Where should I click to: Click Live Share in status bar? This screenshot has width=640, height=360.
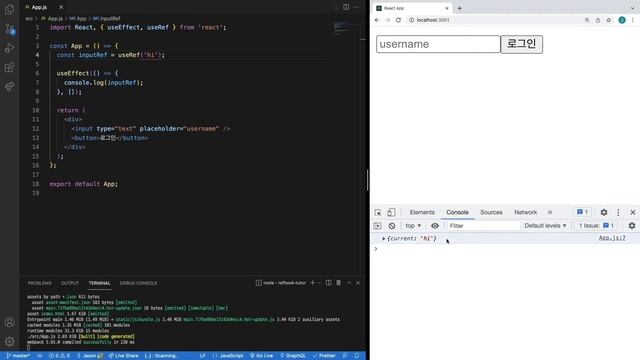click(x=124, y=356)
